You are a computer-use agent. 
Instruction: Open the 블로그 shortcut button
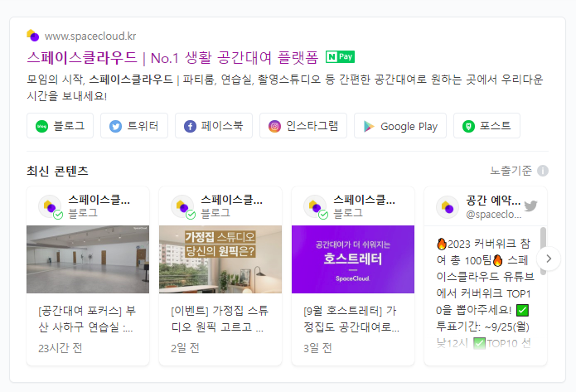[60, 126]
